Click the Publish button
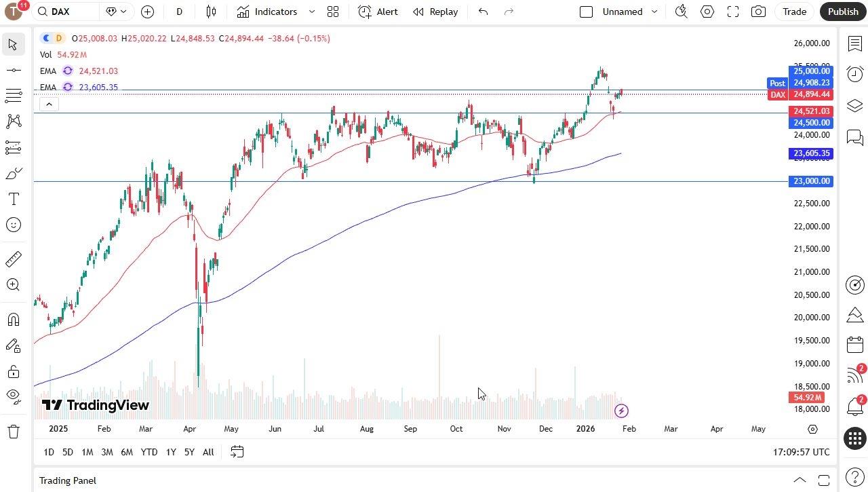 click(843, 12)
